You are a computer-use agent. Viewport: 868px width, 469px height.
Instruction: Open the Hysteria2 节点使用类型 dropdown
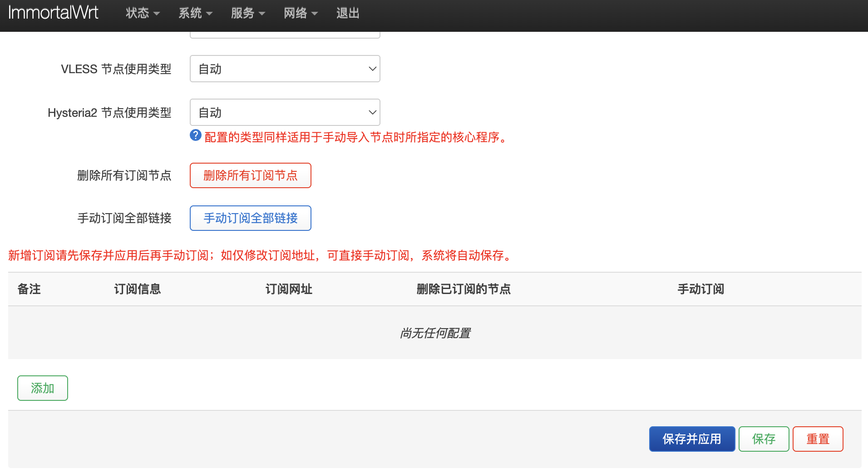click(285, 112)
